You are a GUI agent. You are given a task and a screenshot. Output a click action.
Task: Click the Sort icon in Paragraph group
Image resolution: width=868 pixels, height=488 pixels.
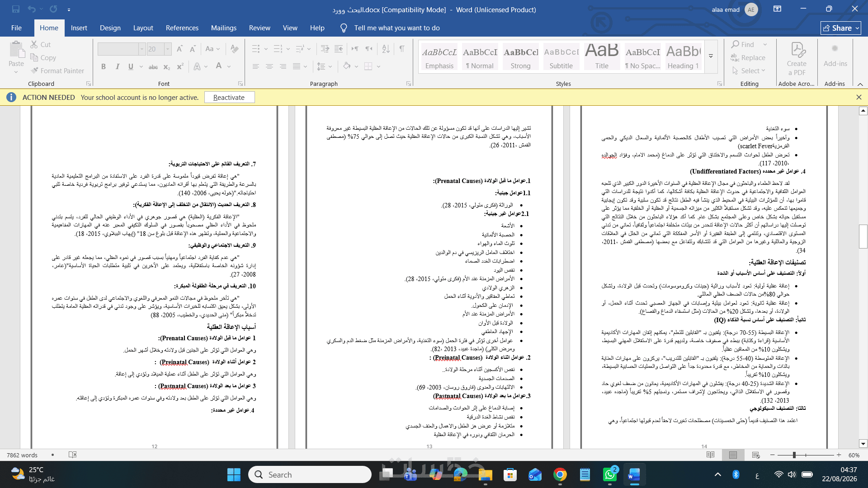pos(386,49)
